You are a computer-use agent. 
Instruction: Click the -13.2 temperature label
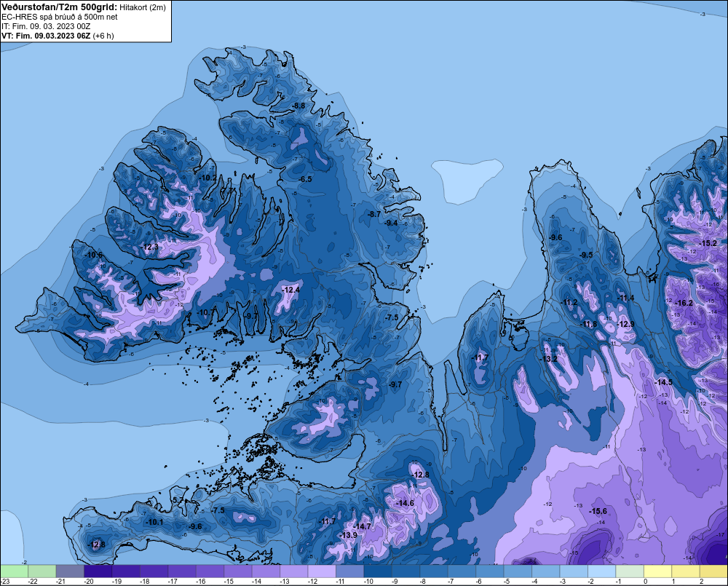548,359
